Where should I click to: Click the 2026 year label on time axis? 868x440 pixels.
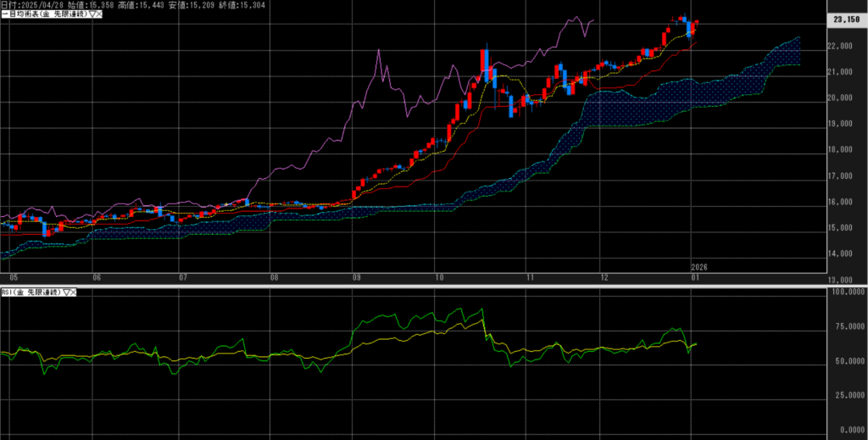click(x=699, y=266)
